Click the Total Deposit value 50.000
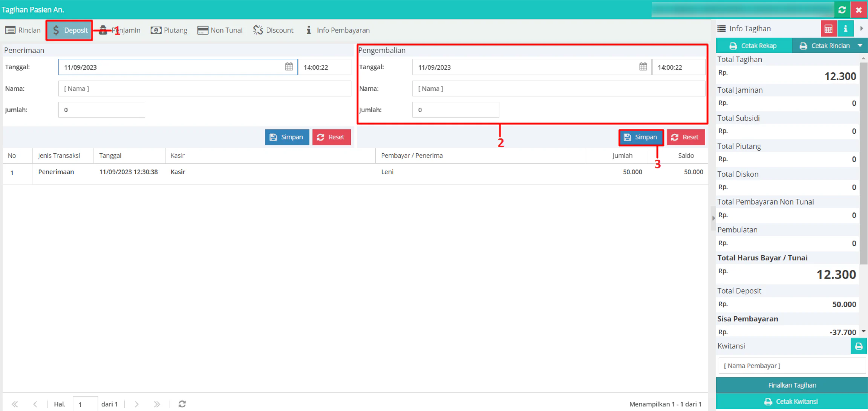 click(844, 304)
